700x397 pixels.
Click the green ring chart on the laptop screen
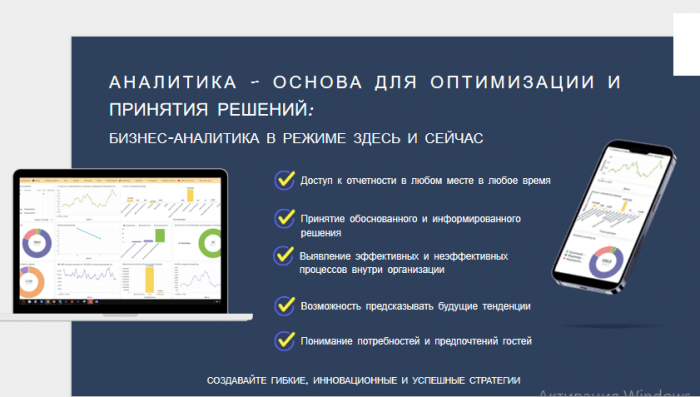click(x=210, y=243)
